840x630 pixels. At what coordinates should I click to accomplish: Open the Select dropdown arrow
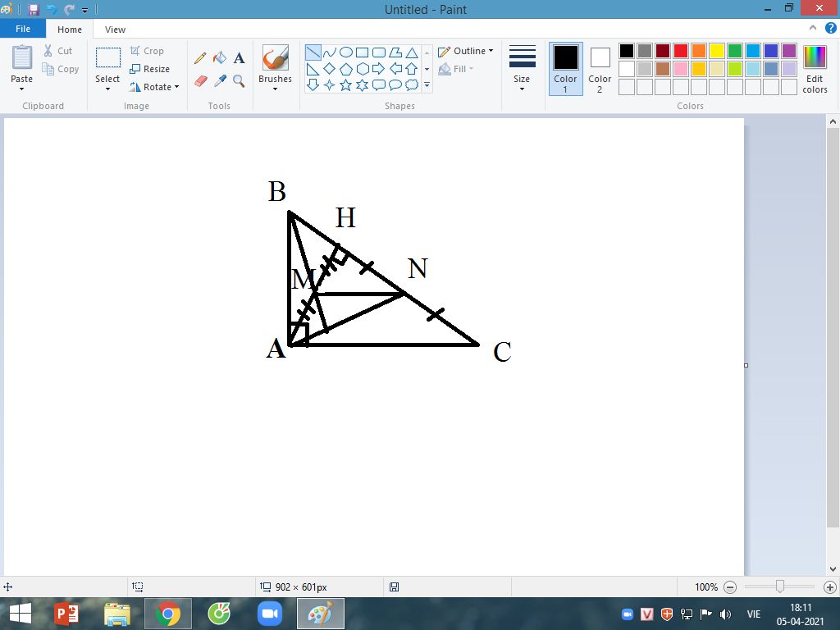[x=107, y=89]
